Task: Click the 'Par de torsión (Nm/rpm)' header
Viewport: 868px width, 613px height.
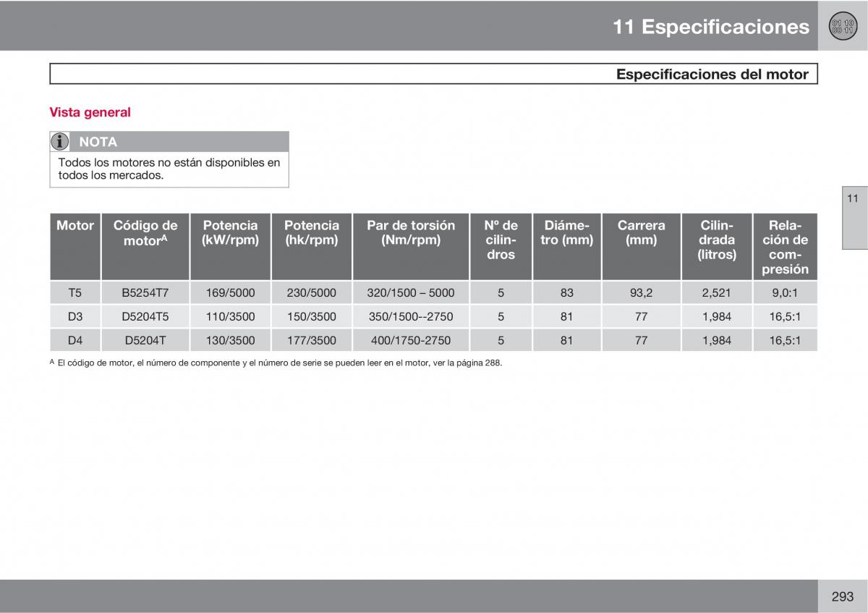Action: tap(411, 246)
